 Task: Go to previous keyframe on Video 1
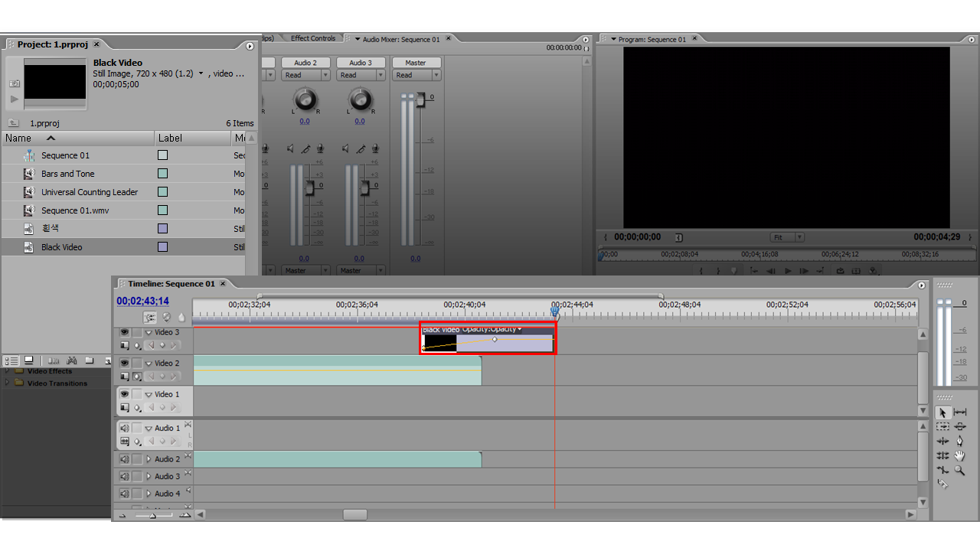pos(151,407)
